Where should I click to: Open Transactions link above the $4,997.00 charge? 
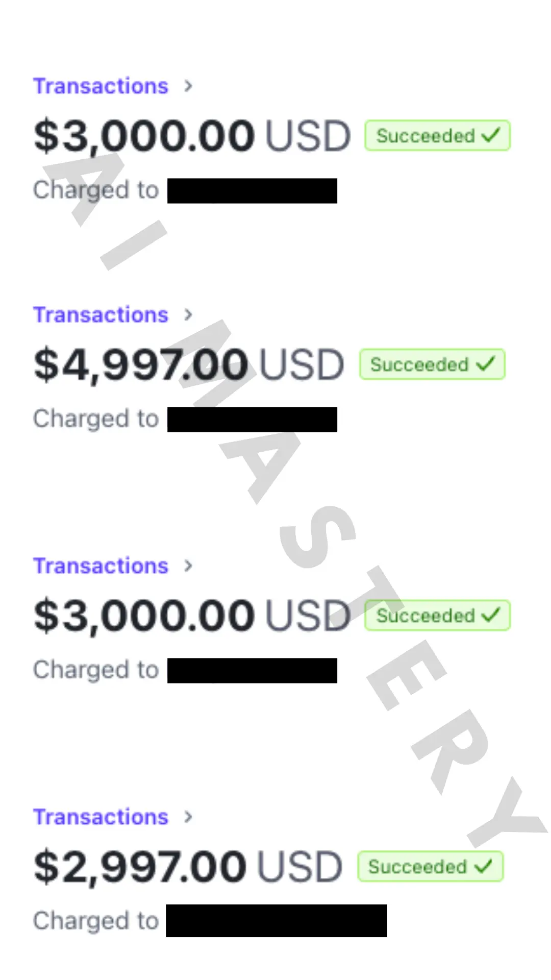[x=101, y=315]
